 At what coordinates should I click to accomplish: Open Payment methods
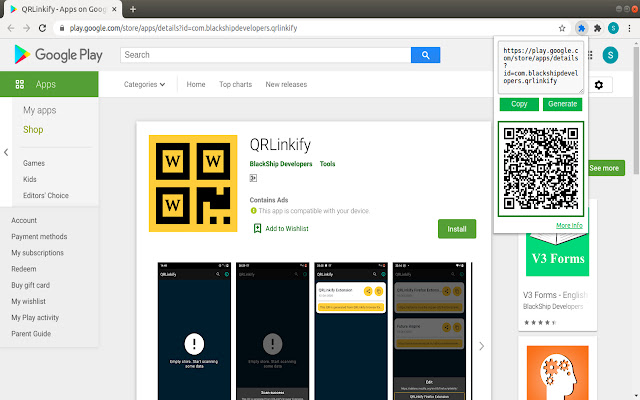point(39,237)
